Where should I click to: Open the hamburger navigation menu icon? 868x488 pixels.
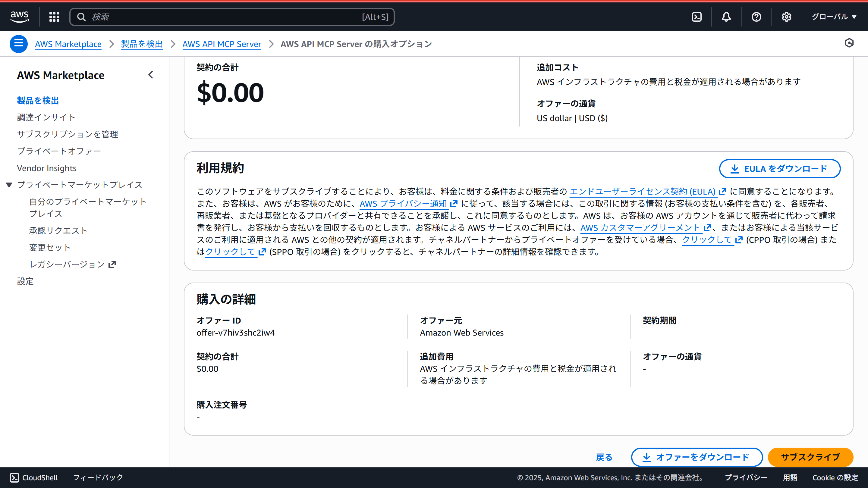pos(18,44)
